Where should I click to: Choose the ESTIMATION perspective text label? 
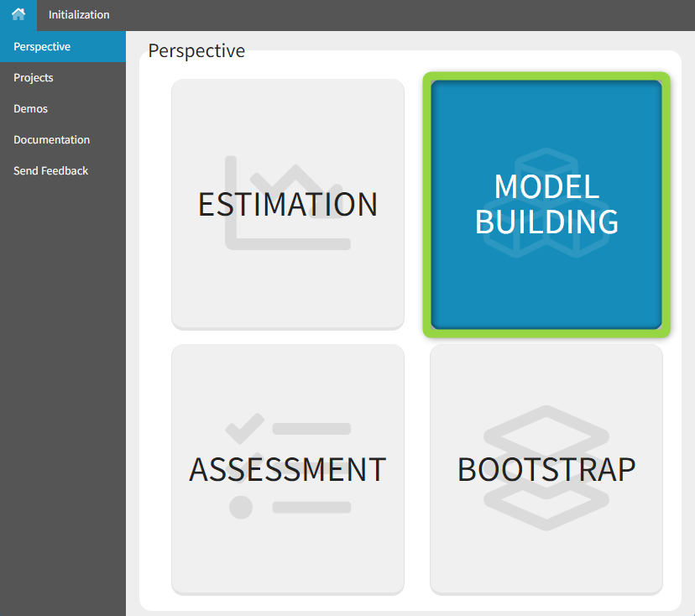(x=288, y=205)
